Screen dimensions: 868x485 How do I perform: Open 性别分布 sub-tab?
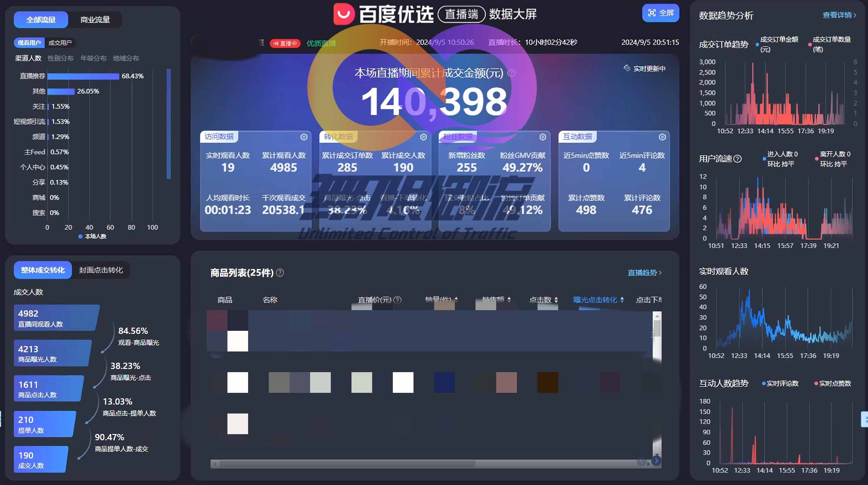61,58
